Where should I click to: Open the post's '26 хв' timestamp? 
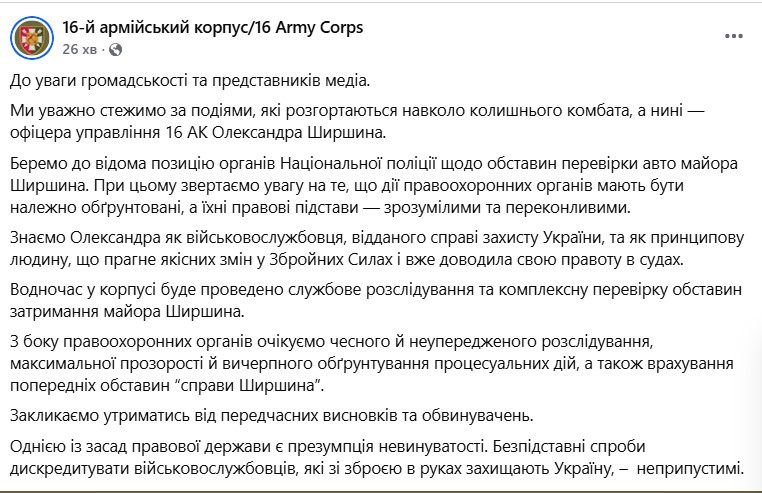[x=80, y=49]
